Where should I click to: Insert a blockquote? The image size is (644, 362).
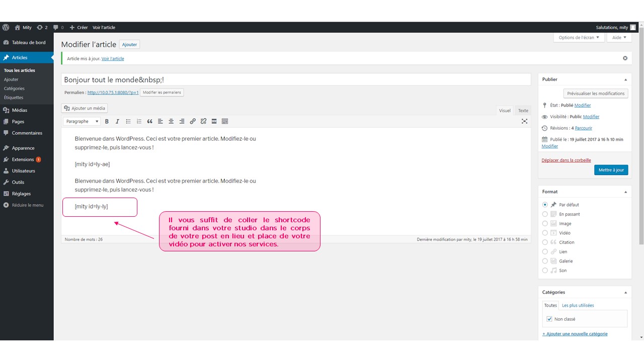pos(150,121)
